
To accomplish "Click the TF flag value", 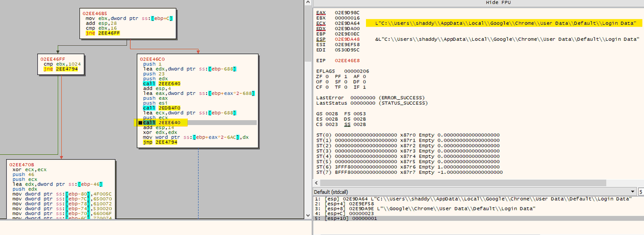I will (346, 87).
